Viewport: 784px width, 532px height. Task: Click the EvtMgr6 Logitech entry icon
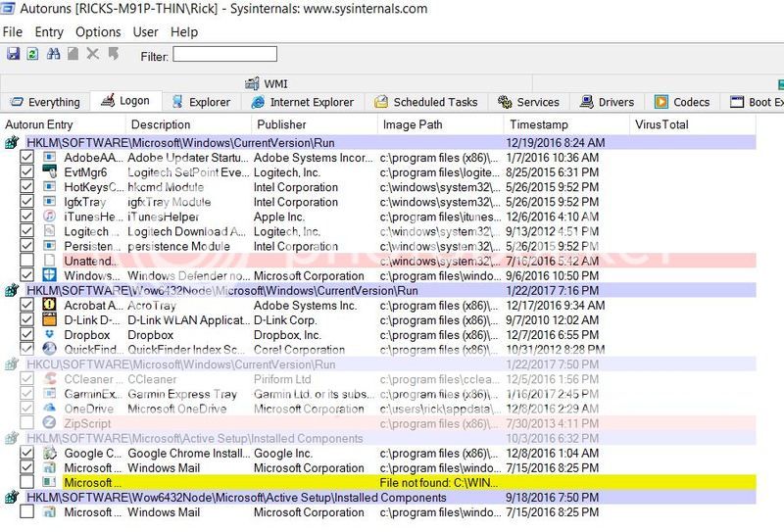pyautogui.click(x=50, y=172)
